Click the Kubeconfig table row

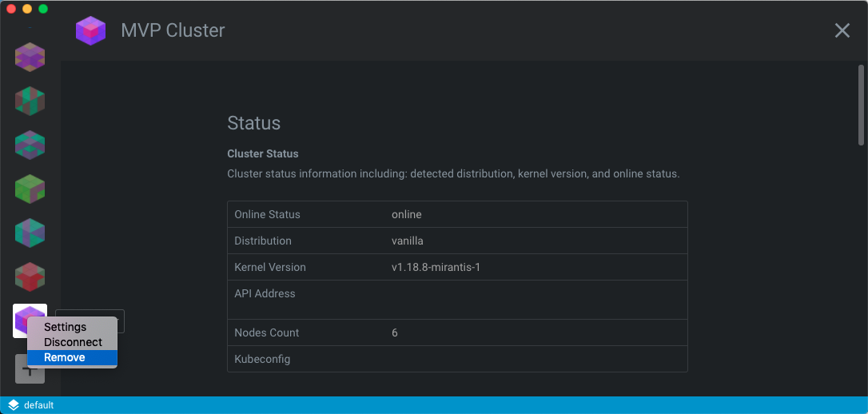click(x=457, y=359)
